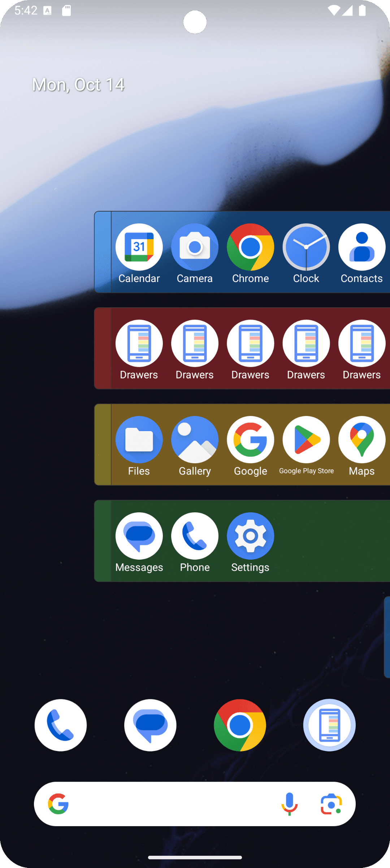Open the Calendar app in blue drawer
Screen dimensions: 390x868
[x=139, y=253]
